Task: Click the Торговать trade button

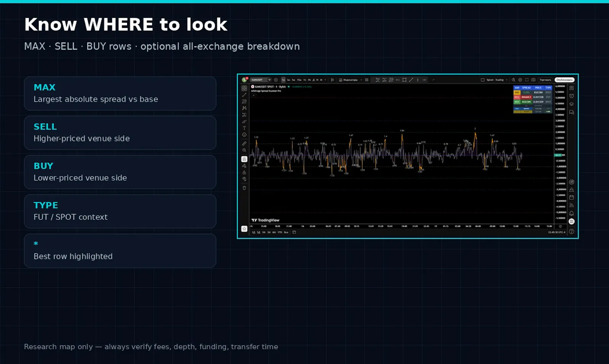Action: [x=545, y=80]
